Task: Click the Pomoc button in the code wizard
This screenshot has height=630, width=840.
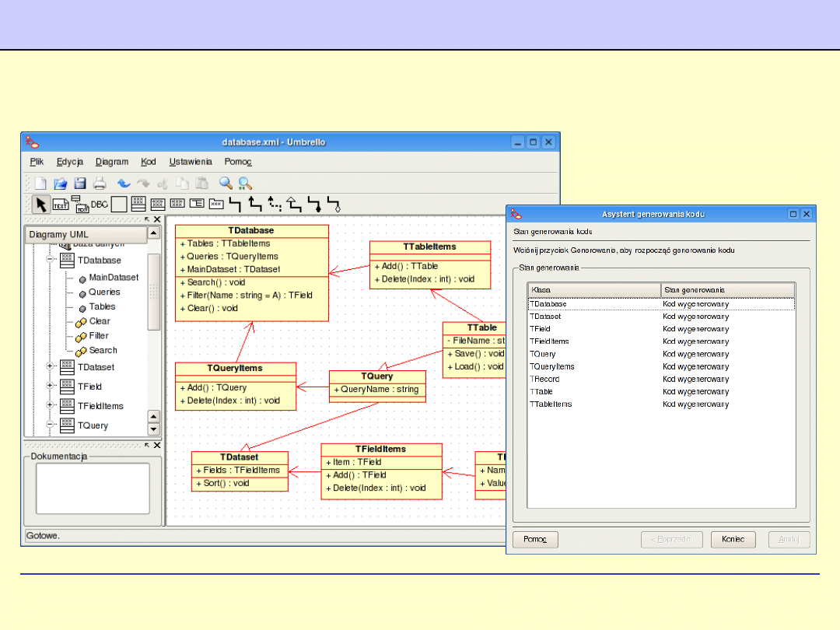Action: (534, 539)
